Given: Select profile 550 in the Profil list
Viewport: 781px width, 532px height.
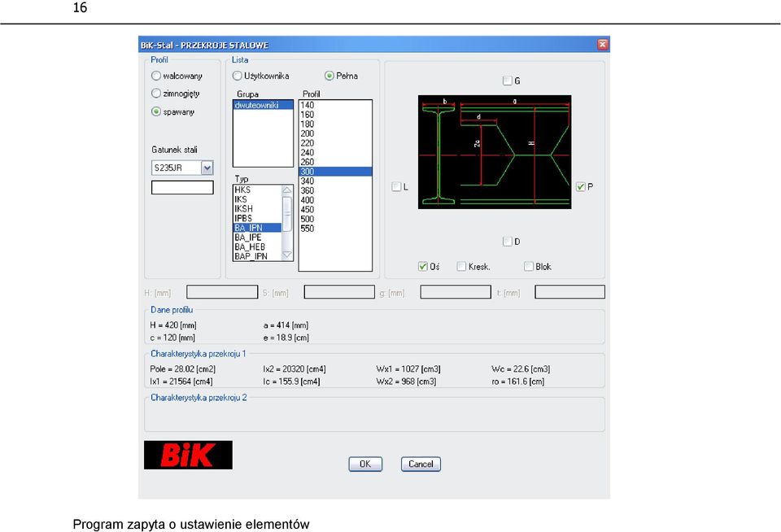Looking at the screenshot, I should point(335,228).
